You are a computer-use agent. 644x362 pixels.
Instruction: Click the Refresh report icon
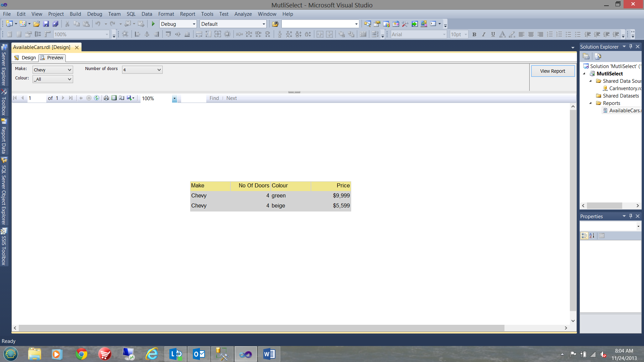pos(97,98)
